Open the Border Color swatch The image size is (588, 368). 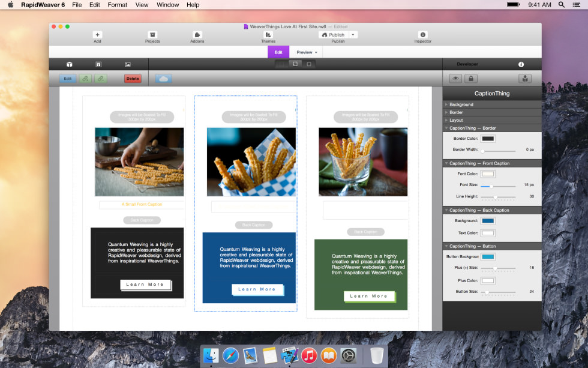point(488,139)
